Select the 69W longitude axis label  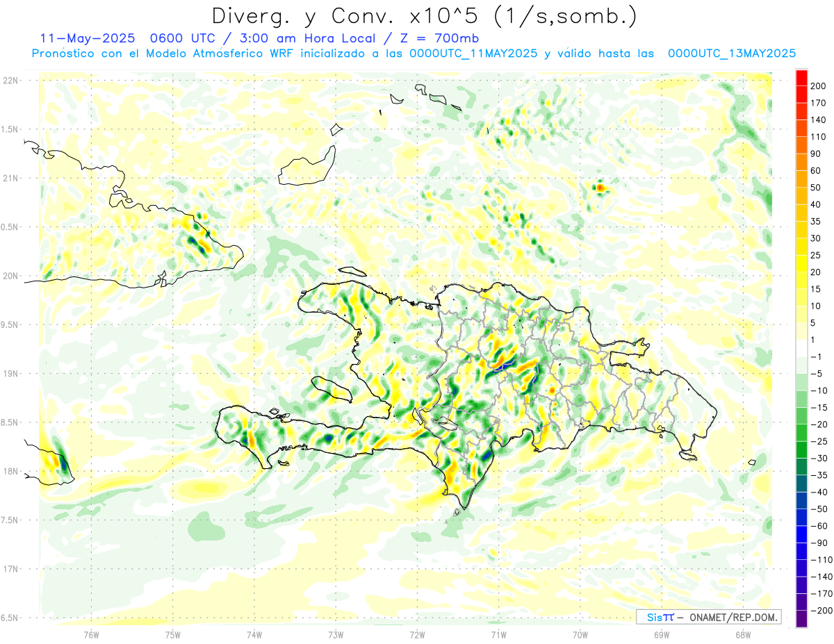661,634
